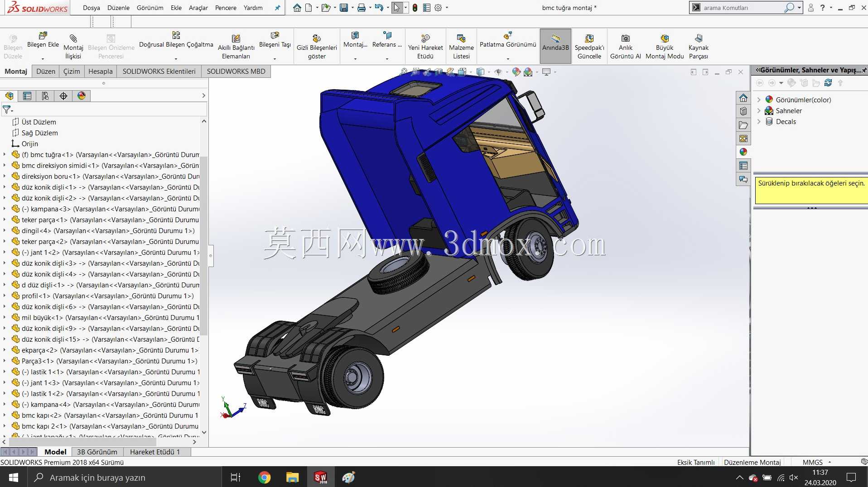This screenshot has width=868, height=487.
Task: Open Chrome from the Windows taskbar
Action: pyautogui.click(x=264, y=477)
